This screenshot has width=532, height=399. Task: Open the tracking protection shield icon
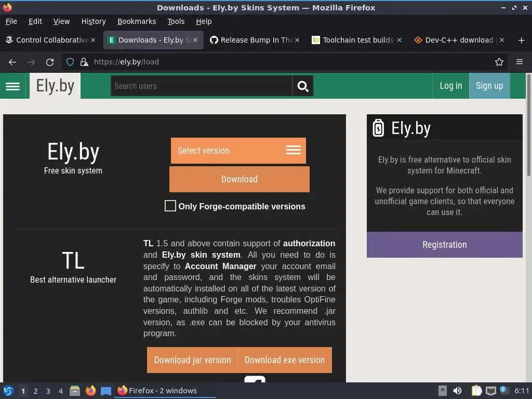[70, 62]
